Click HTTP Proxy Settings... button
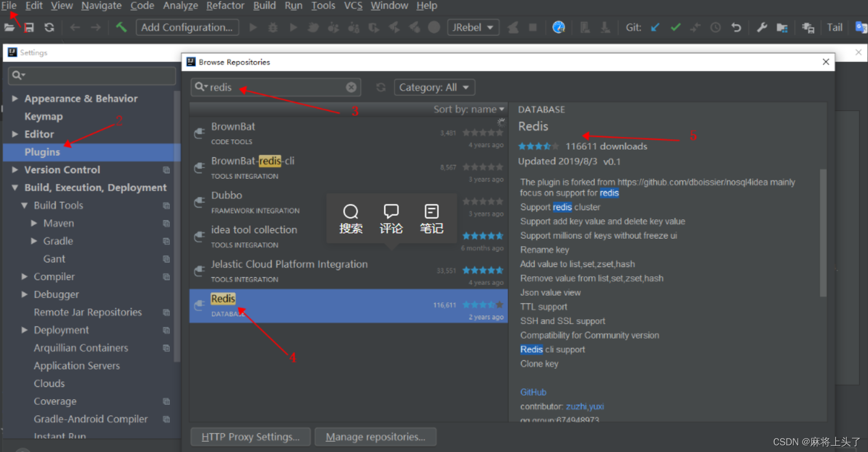Viewport: 868px width, 452px height. [x=251, y=437]
